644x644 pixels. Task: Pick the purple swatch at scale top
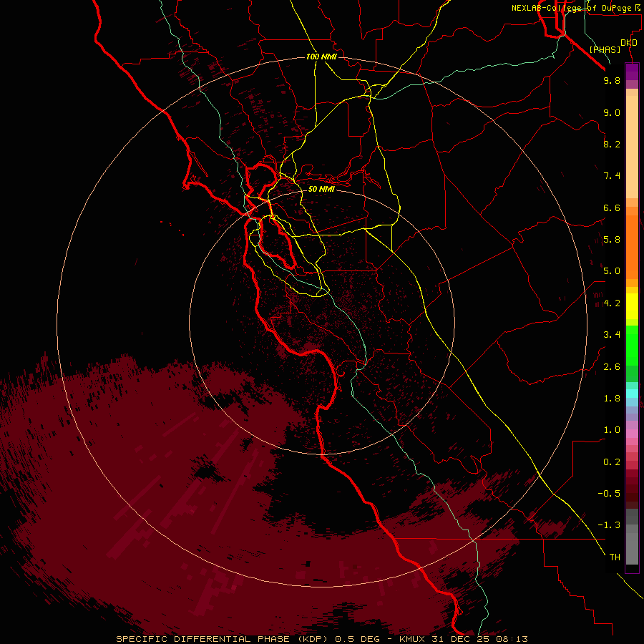tap(632, 72)
